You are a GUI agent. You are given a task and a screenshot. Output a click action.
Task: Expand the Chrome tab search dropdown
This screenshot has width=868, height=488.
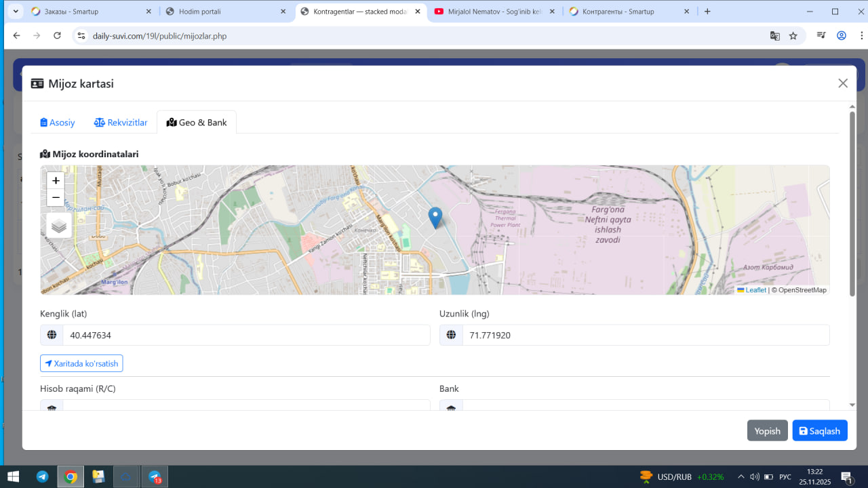tap(15, 12)
